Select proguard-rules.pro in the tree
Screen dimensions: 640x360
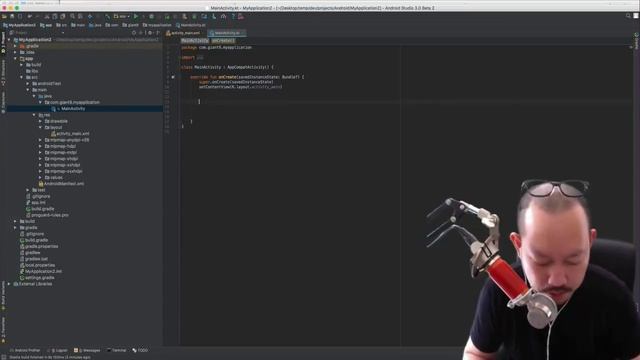tap(47, 215)
